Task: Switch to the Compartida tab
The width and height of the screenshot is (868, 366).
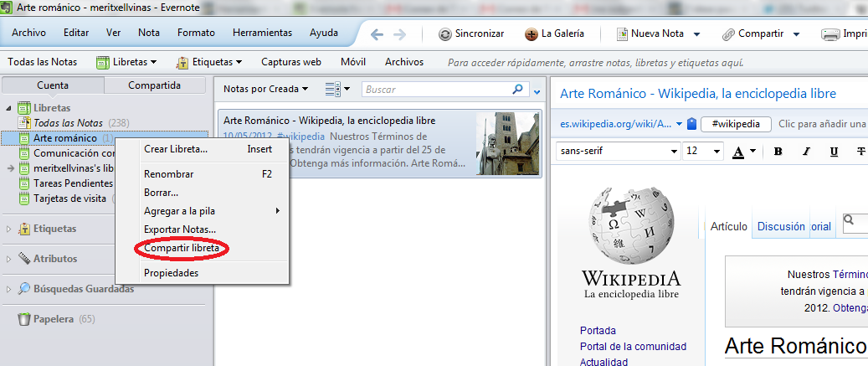Action: click(155, 85)
